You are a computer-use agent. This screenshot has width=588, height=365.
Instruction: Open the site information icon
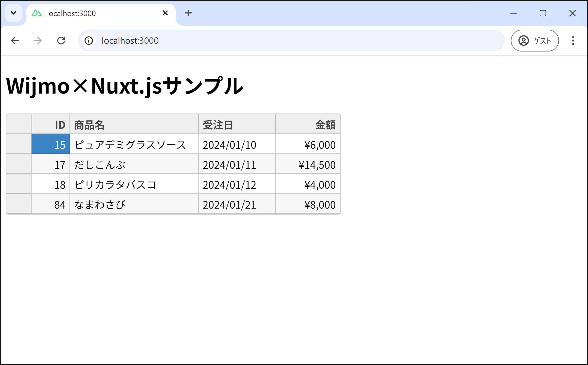point(89,41)
